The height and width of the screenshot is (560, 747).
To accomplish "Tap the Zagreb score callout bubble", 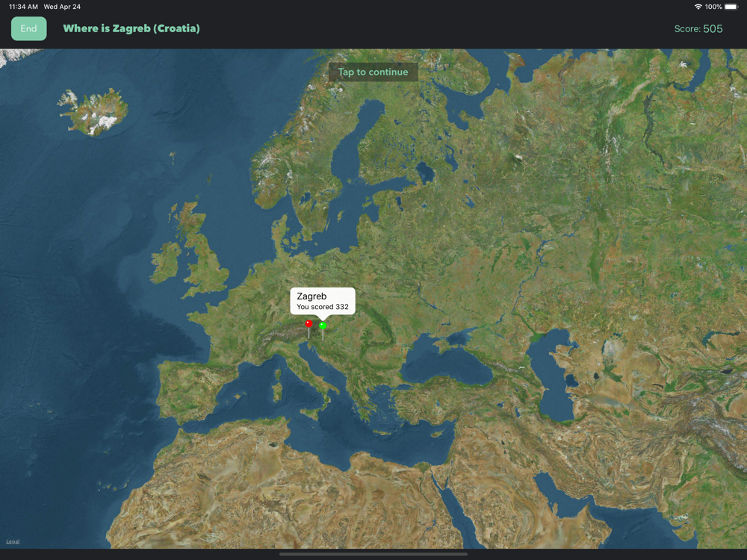I will 323,301.
